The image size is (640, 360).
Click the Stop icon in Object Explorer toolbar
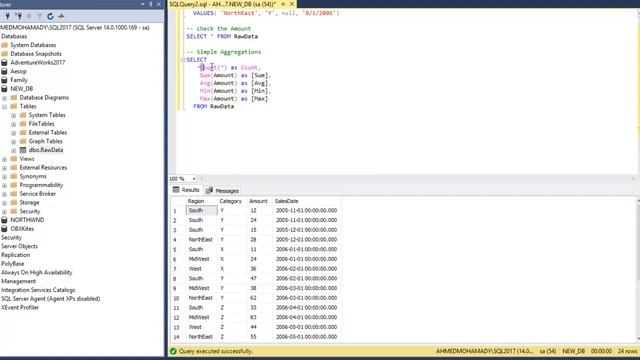tap(29, 16)
